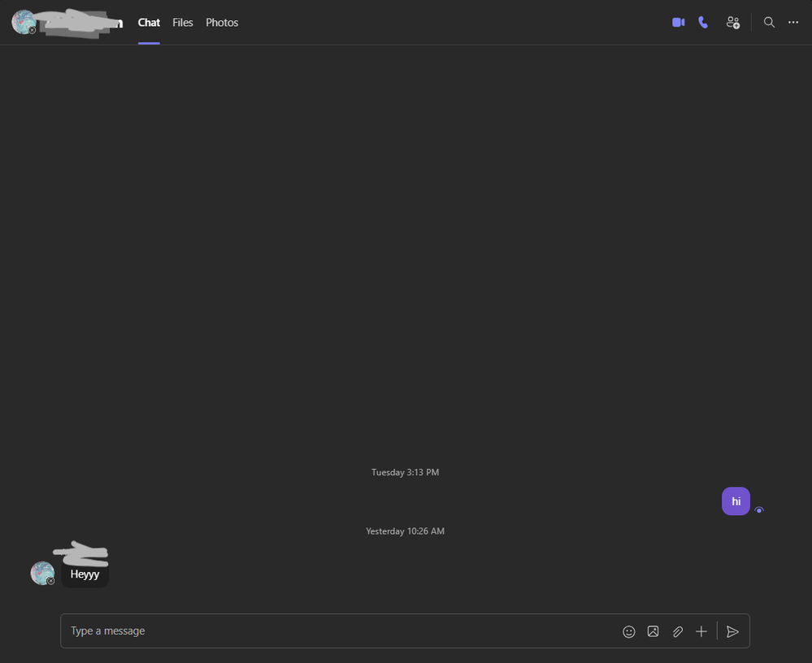Image resolution: width=812 pixels, height=663 pixels.
Task: Switch to the Files tab
Action: 182,22
